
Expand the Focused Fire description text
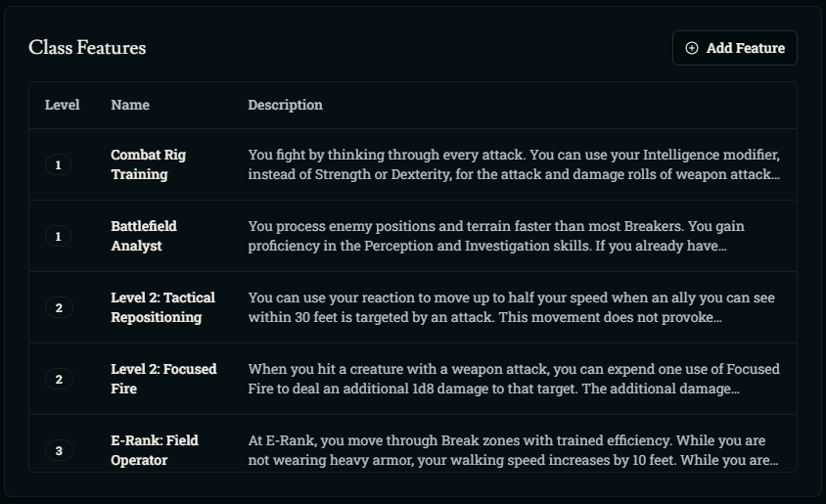(514, 379)
